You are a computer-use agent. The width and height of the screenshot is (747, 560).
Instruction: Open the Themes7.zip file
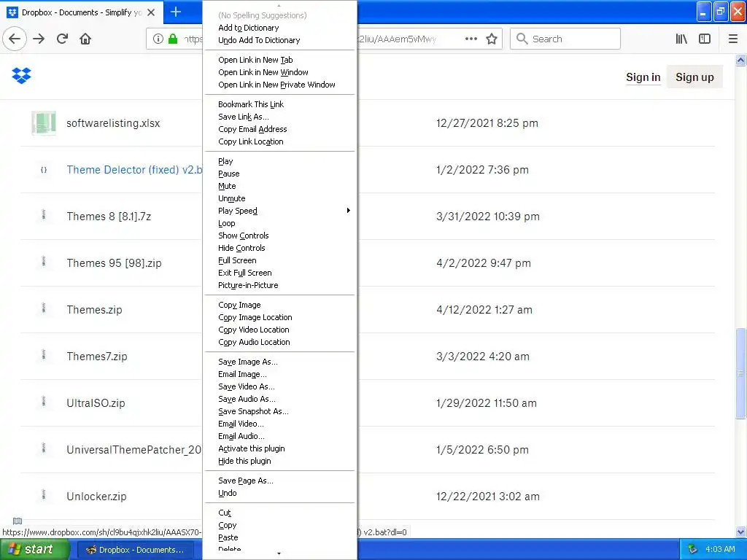point(97,356)
